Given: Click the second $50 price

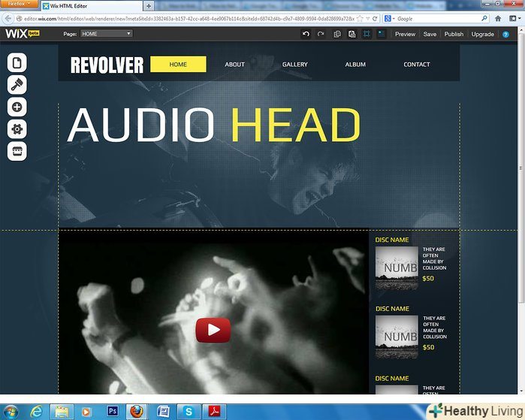Looking at the screenshot, I should tap(429, 347).
